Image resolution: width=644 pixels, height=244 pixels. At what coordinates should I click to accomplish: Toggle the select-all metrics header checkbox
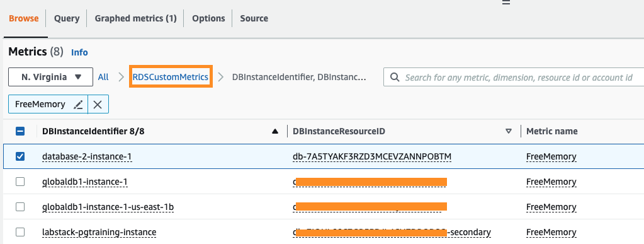click(x=20, y=131)
